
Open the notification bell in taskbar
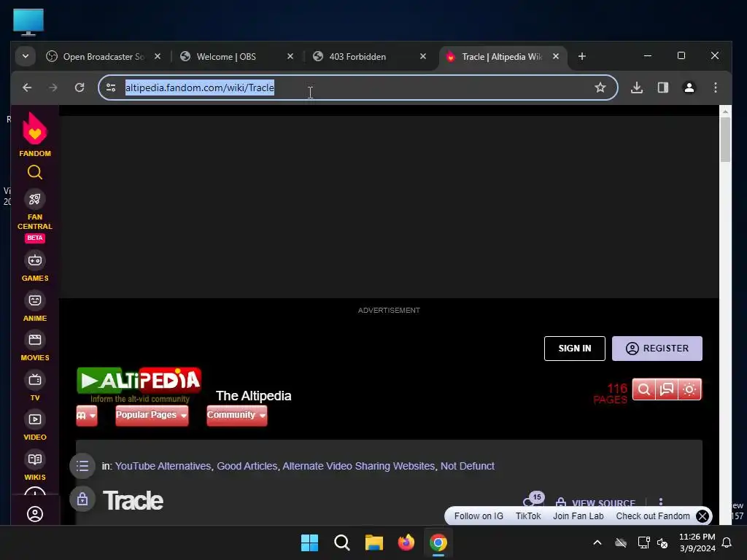727,542
